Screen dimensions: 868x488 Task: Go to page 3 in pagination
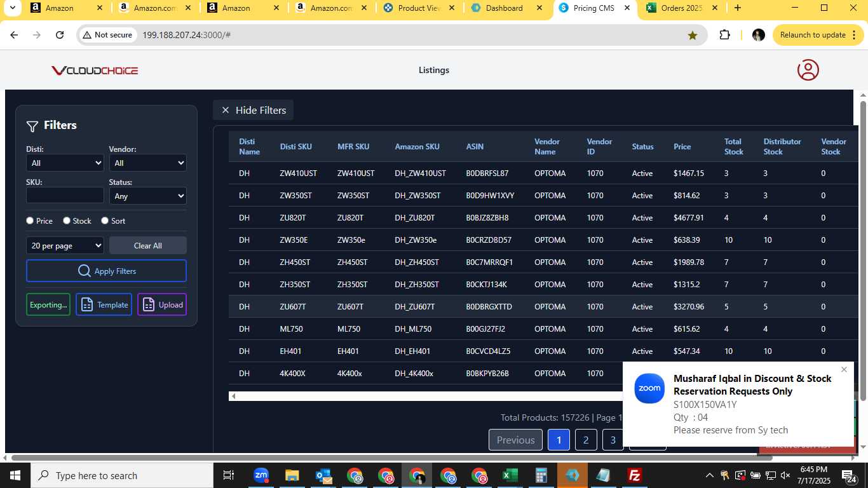coord(613,440)
